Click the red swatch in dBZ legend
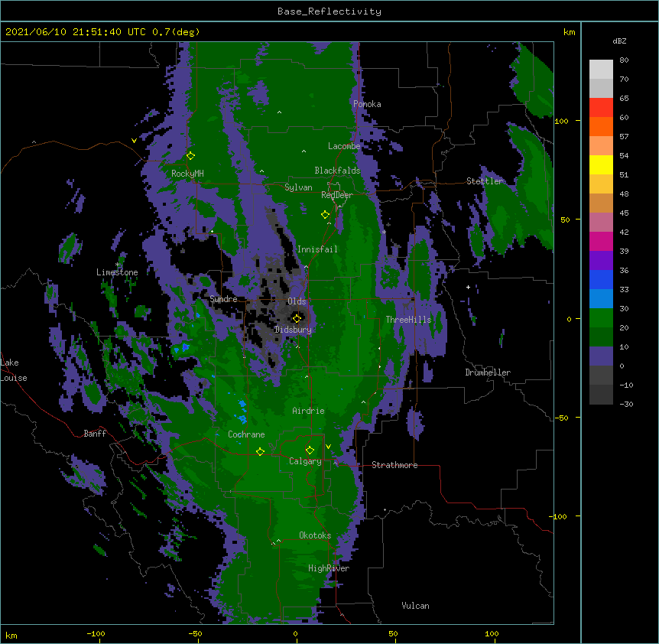The image size is (659, 644). point(601,108)
